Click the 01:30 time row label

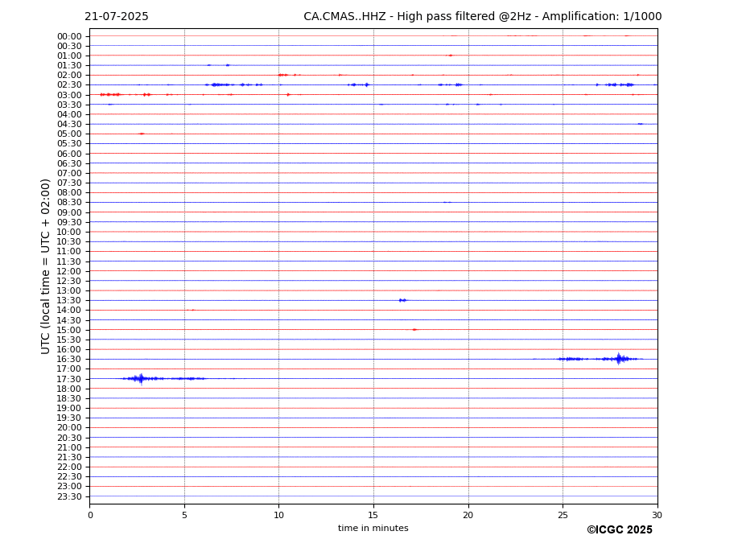coord(69,66)
